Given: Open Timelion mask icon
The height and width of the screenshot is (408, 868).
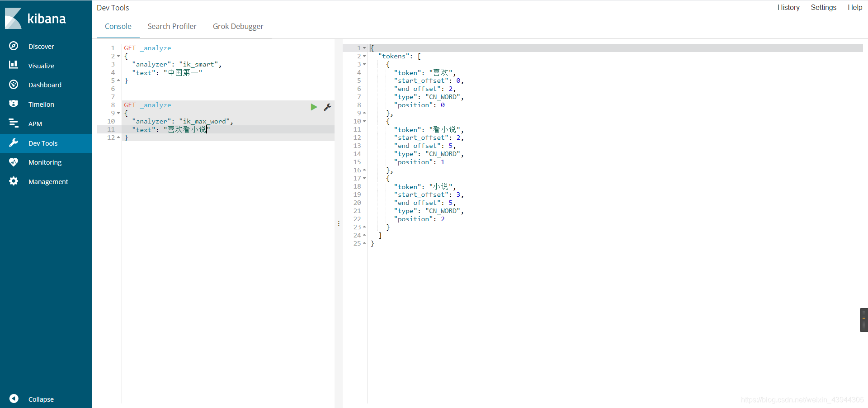Looking at the screenshot, I should 14,104.
